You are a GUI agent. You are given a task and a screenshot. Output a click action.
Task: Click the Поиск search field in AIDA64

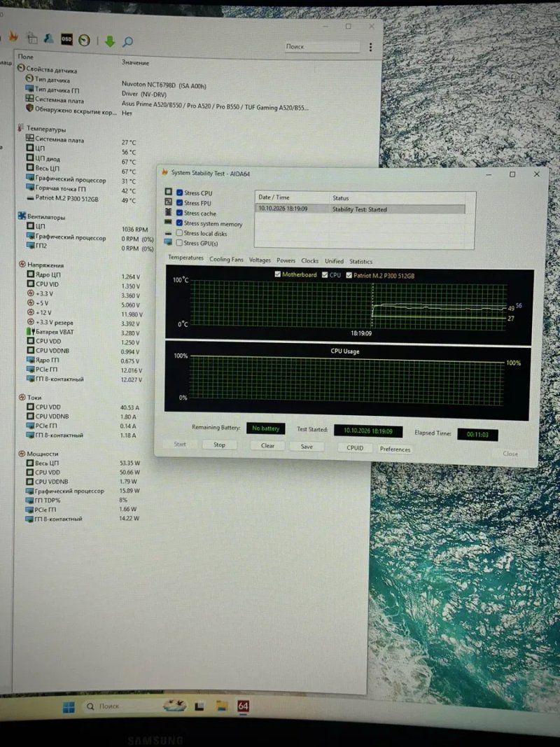[323, 47]
